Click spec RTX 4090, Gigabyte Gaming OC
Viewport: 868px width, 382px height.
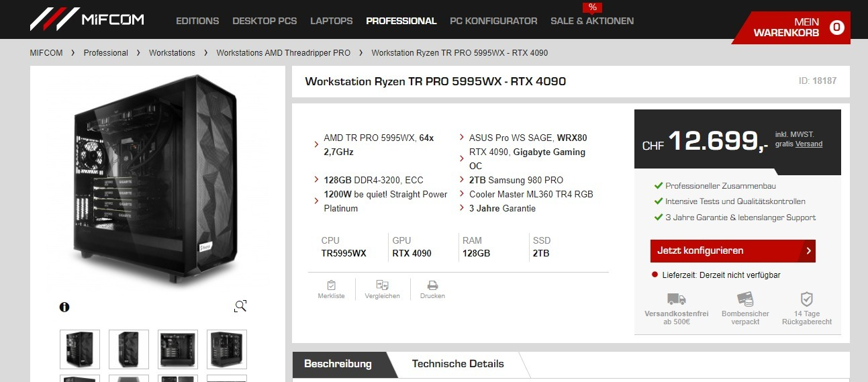click(527, 159)
